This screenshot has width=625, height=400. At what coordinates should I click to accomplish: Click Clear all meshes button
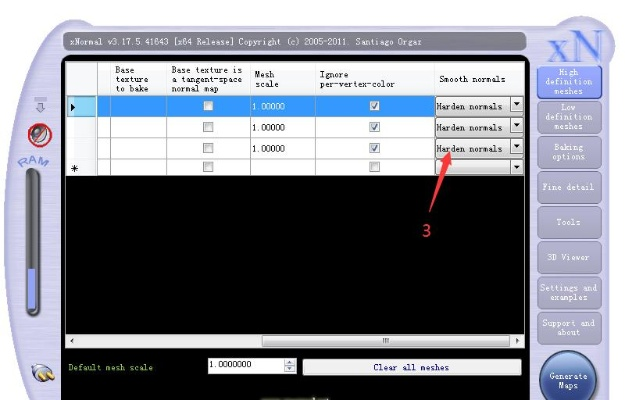point(411,367)
